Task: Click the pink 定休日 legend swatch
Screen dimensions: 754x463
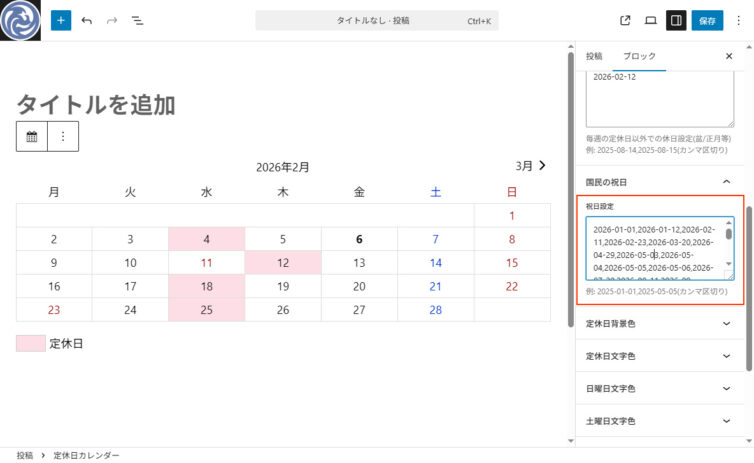Action: 31,343
